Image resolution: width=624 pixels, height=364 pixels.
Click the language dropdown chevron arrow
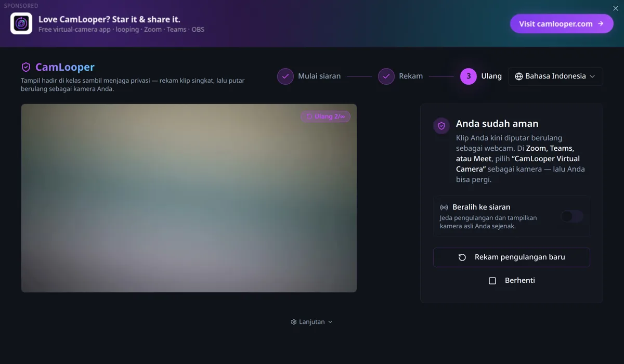pyautogui.click(x=592, y=76)
